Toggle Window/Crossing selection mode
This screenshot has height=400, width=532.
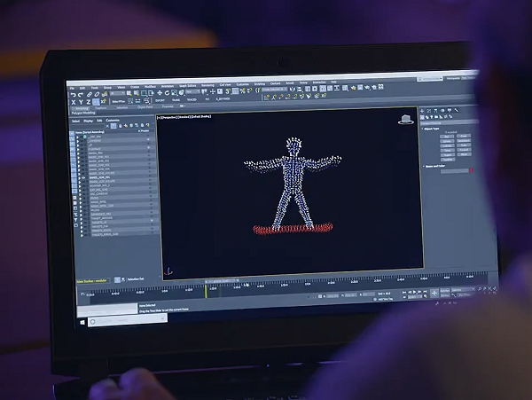(x=151, y=93)
